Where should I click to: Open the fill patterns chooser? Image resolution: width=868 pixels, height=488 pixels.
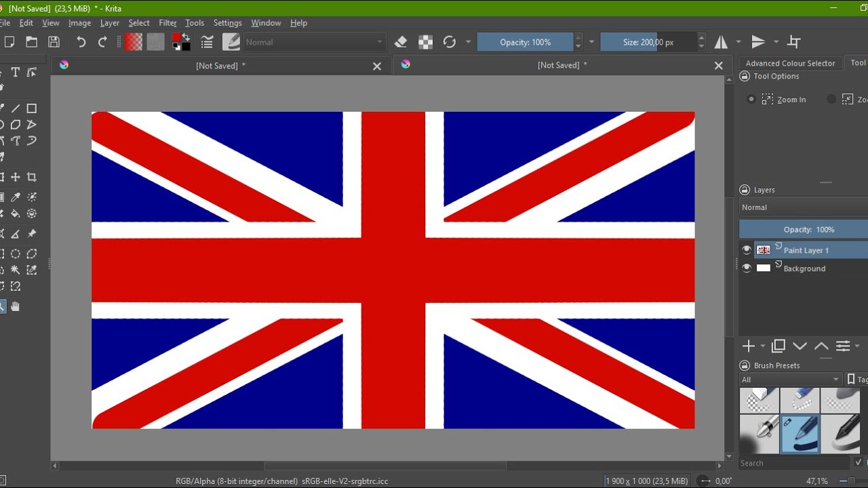(156, 42)
